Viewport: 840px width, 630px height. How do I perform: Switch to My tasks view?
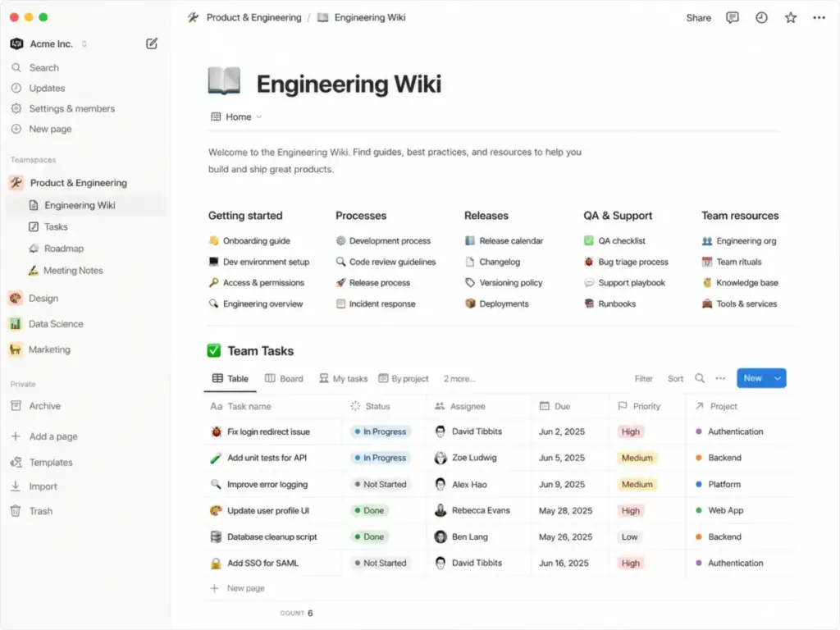coord(344,379)
